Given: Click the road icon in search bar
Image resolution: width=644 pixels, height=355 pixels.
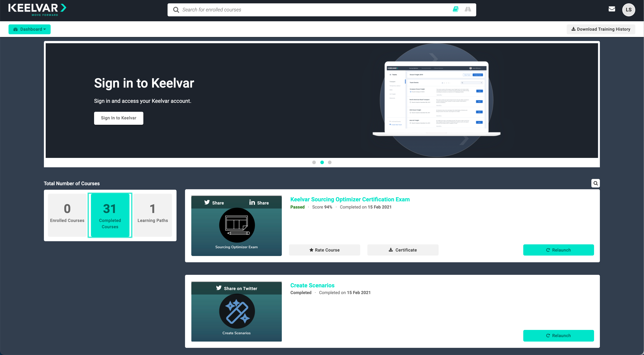Looking at the screenshot, I should point(468,9).
